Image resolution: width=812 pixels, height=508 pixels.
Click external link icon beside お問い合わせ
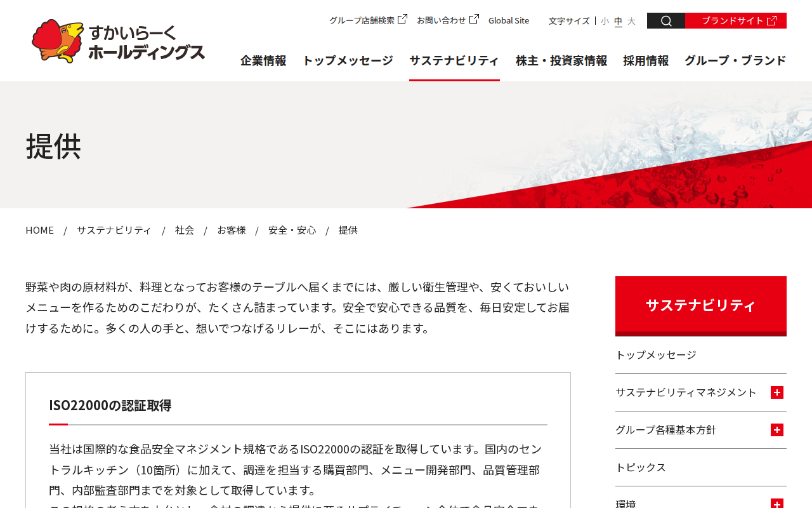click(474, 19)
